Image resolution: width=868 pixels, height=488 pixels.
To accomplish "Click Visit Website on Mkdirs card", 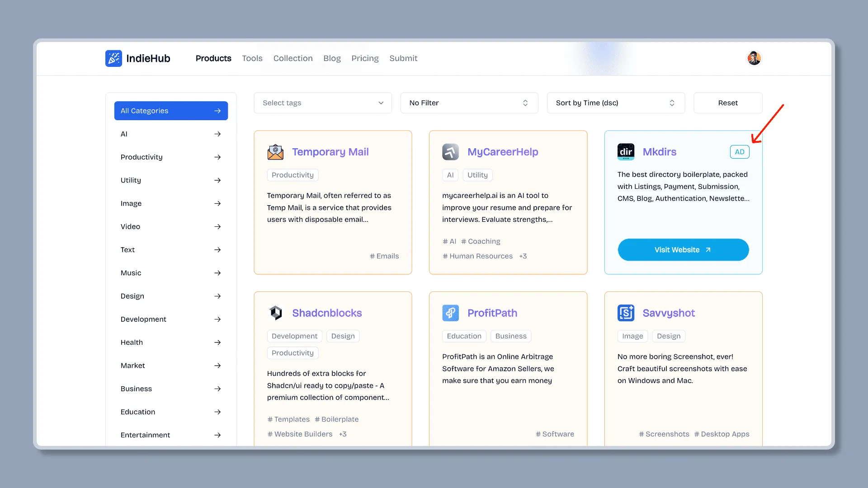I will tap(683, 250).
